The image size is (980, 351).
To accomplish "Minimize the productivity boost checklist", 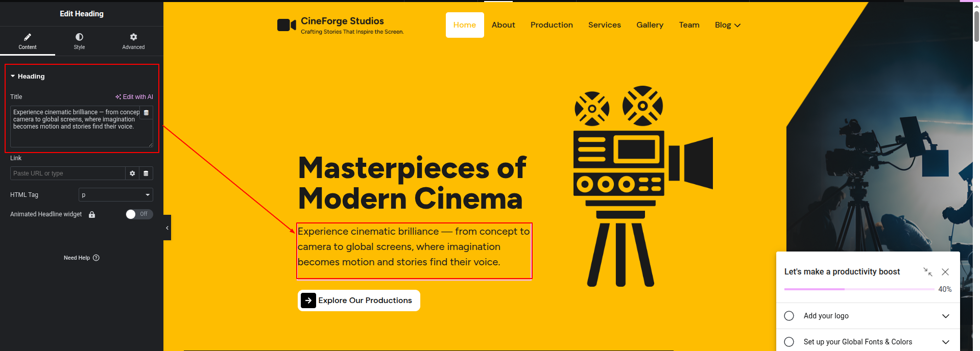I will (x=927, y=272).
